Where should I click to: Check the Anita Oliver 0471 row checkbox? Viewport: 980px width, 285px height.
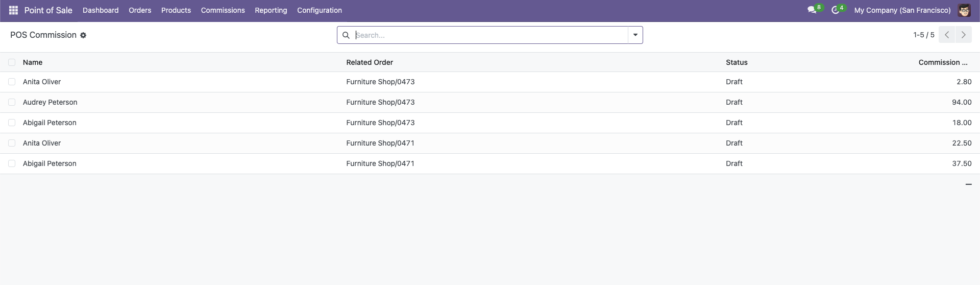coord(12,143)
